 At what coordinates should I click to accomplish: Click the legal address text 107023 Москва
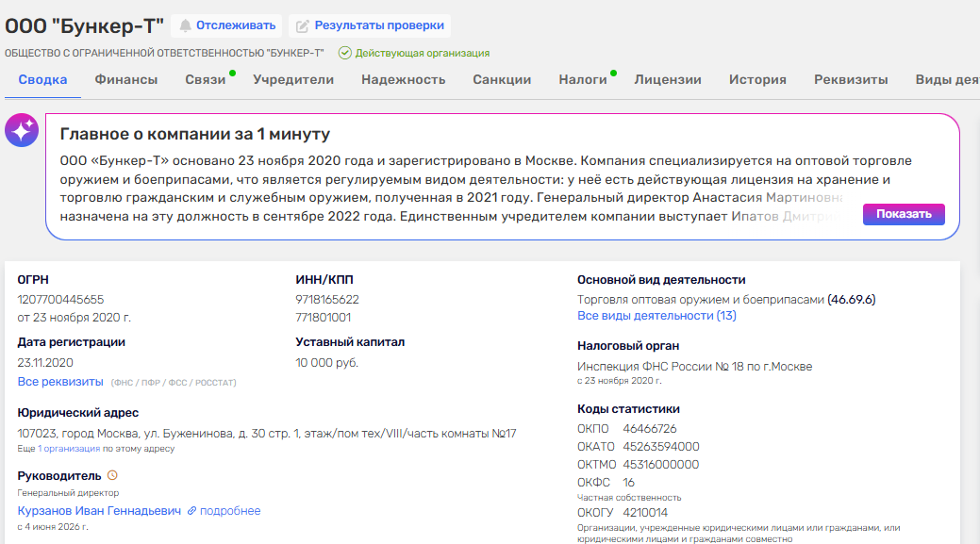point(267,434)
